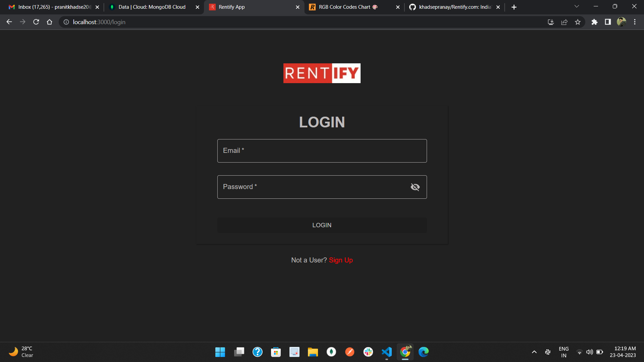
Task: Bookmark this page with star icon
Action: 578,22
